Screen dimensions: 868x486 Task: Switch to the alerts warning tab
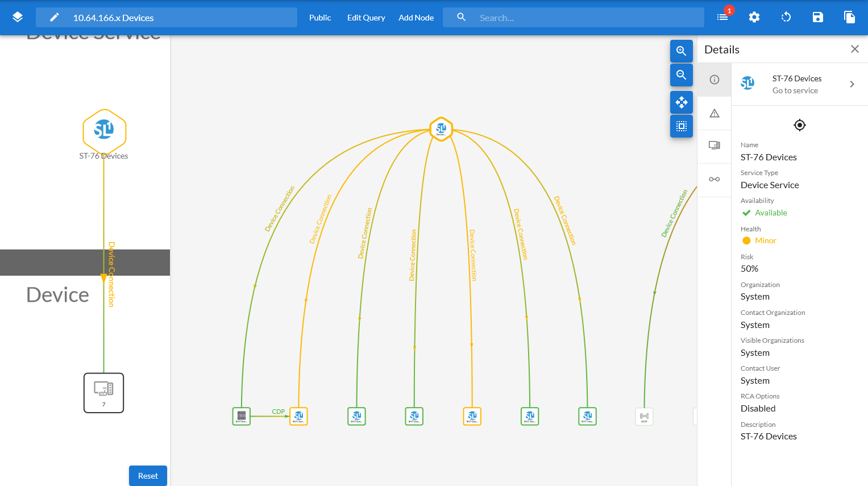(715, 113)
